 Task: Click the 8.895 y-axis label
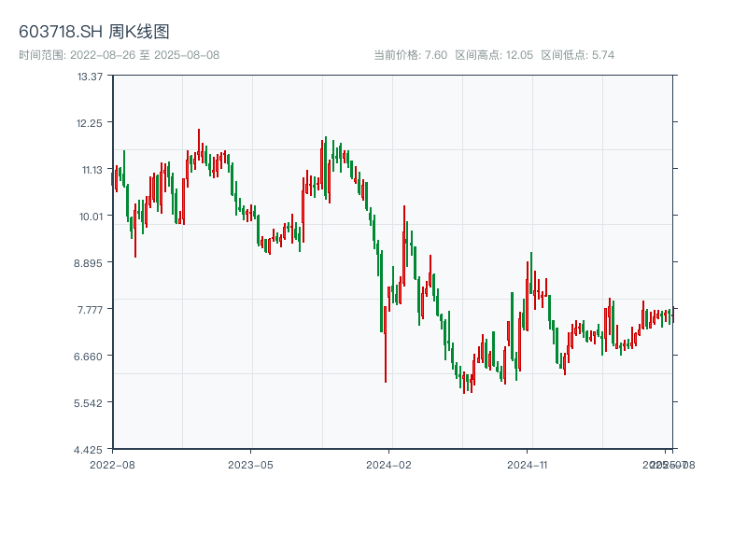click(89, 262)
